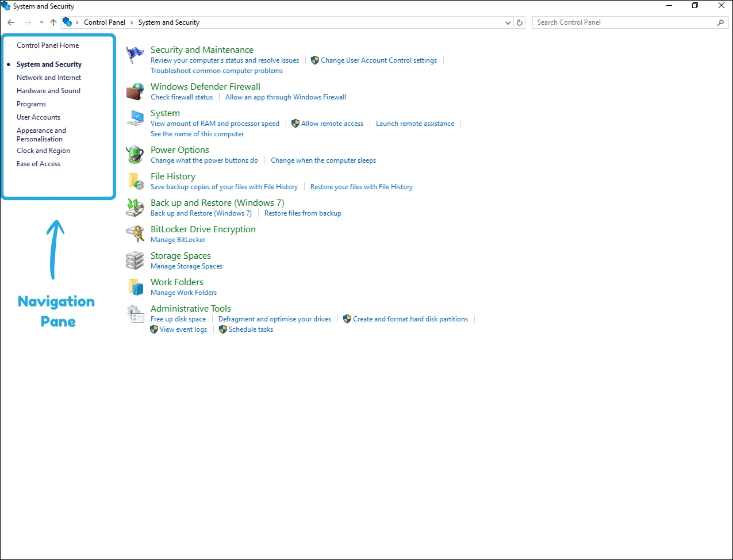The height and width of the screenshot is (560, 733).
Task: Click the Power Options battery icon
Action: coord(134,154)
